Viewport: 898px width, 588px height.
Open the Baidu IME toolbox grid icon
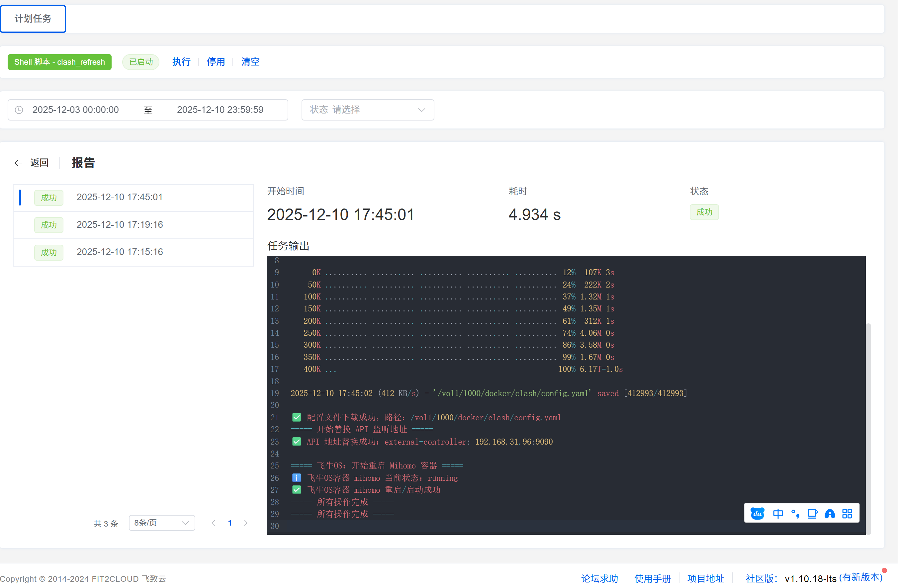pyautogui.click(x=847, y=513)
